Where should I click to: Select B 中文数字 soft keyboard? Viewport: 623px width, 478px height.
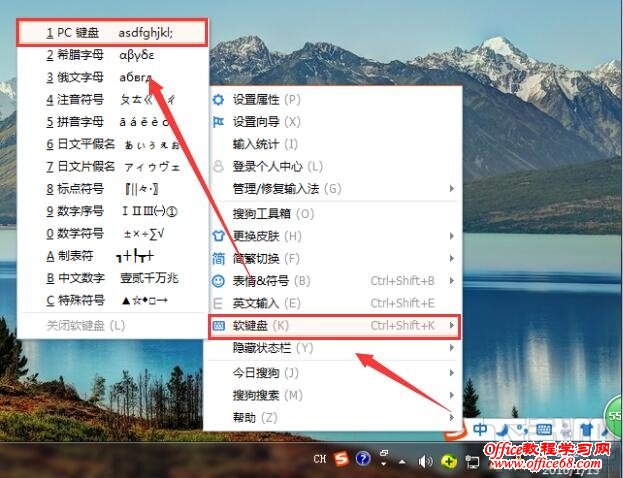(112, 278)
